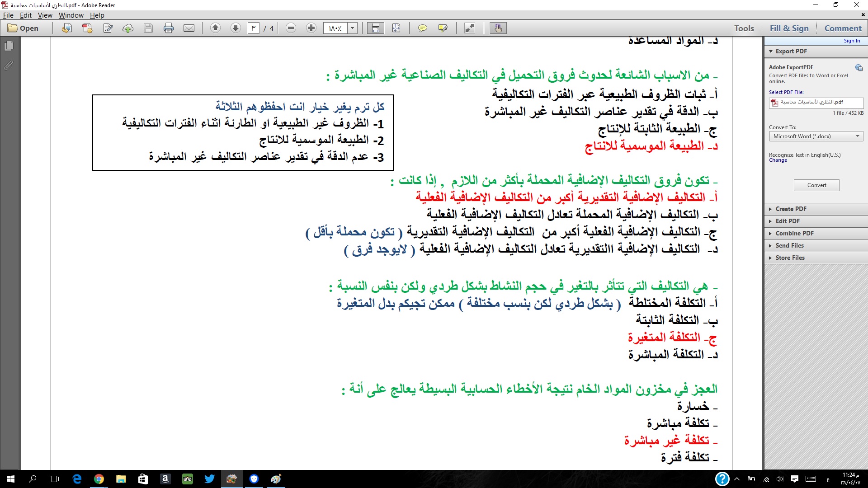This screenshot has height=488, width=868.
Task: Click the Open file button
Action: pos(23,28)
